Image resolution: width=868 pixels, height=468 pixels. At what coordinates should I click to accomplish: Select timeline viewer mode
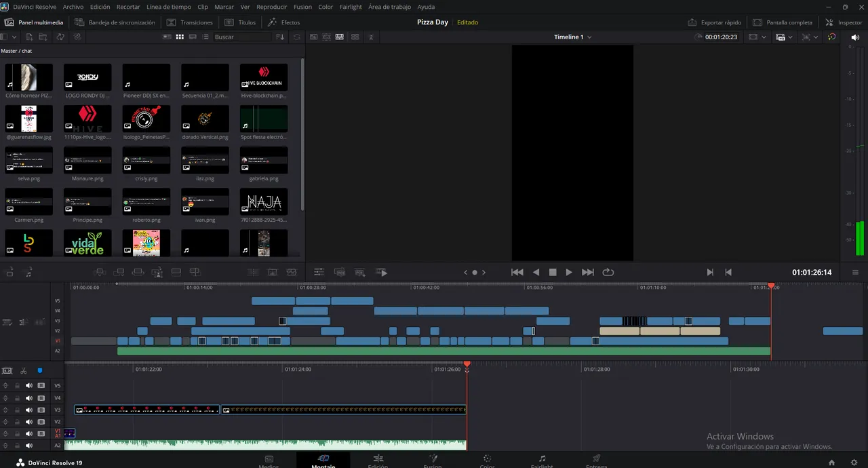(x=339, y=37)
